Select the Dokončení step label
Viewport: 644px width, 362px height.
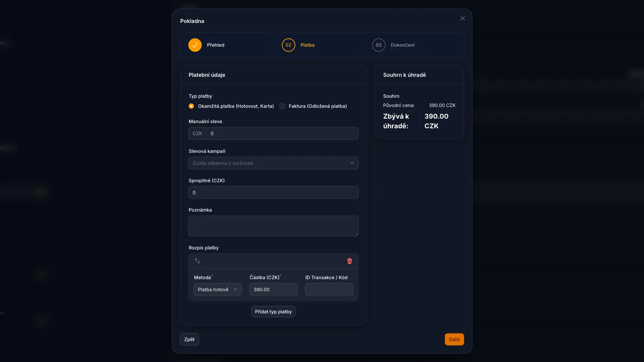402,45
